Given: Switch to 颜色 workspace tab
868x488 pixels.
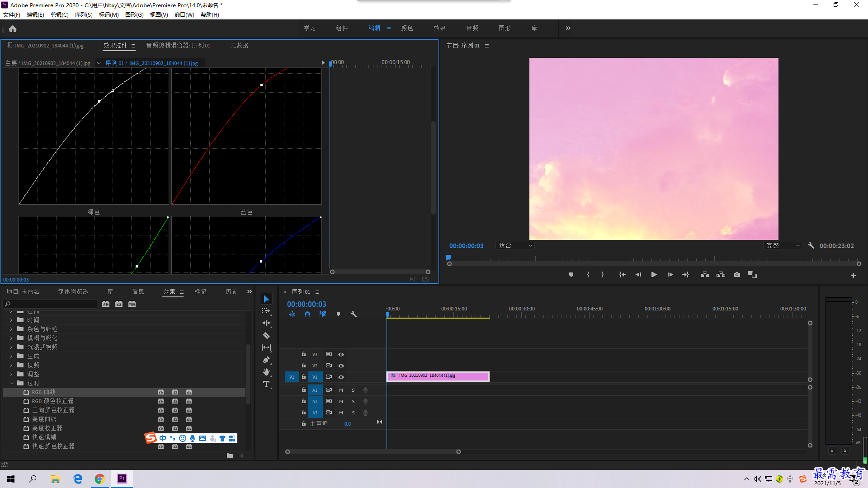Looking at the screenshot, I should point(407,28).
